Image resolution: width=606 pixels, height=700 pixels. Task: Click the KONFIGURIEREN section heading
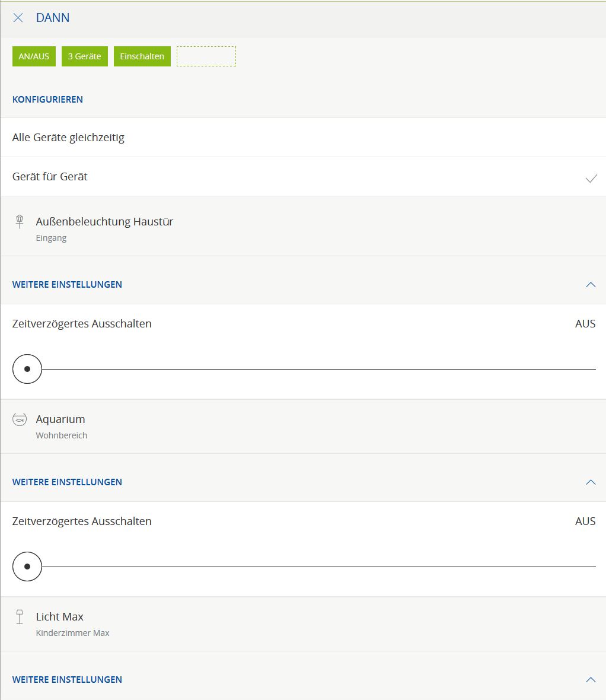[x=47, y=100]
